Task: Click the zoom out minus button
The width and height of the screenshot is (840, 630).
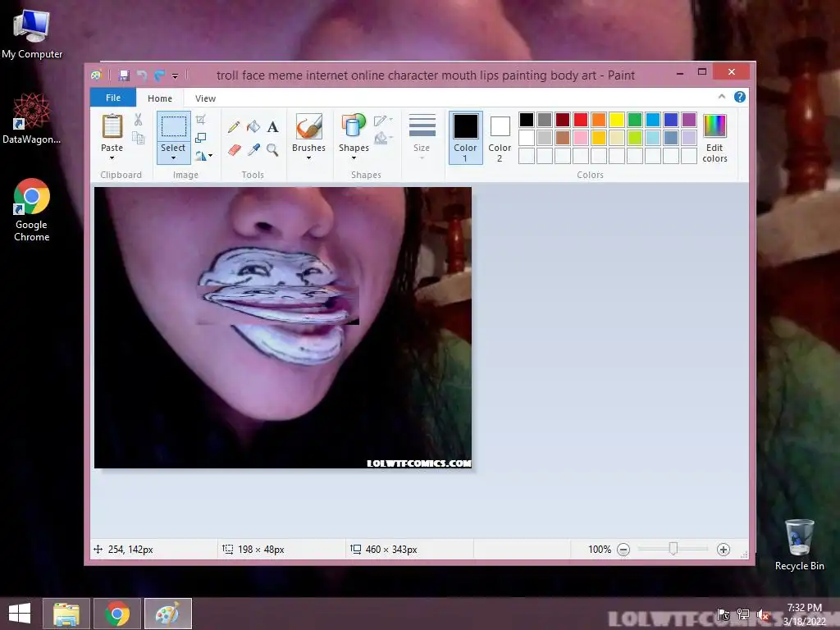Action: (623, 550)
